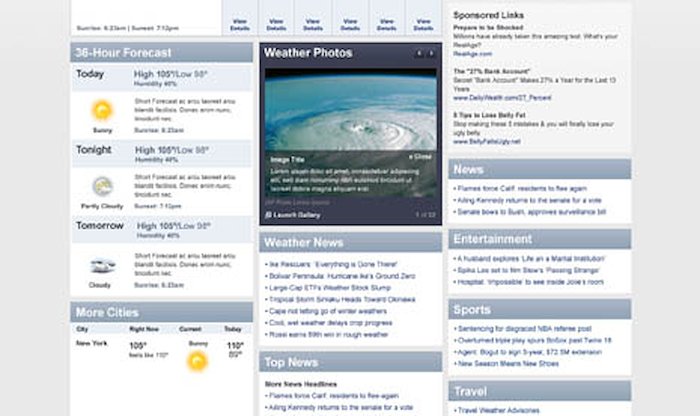700x416 pixels.
Task: Open 'A husband explores Life as a Marital Institution'
Action: 531,258
